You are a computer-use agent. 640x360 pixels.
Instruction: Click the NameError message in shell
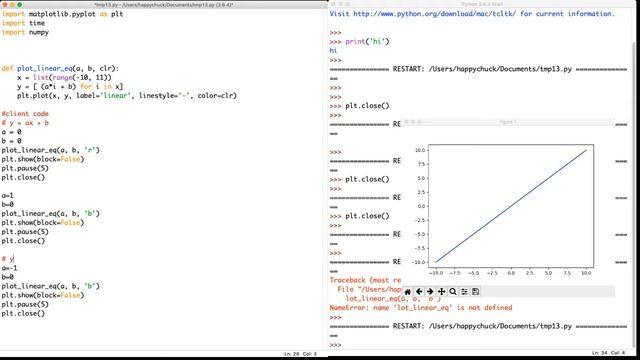(x=421, y=308)
